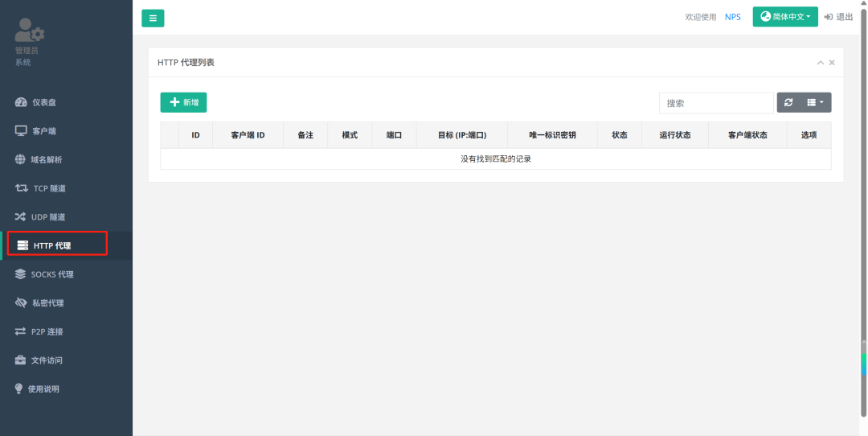The width and height of the screenshot is (868, 436).
Task: Click the 端口 column header
Action: point(394,135)
